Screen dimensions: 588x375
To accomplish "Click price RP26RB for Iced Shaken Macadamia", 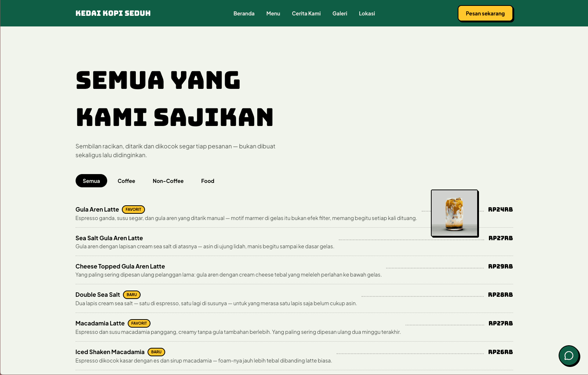I will (500, 352).
